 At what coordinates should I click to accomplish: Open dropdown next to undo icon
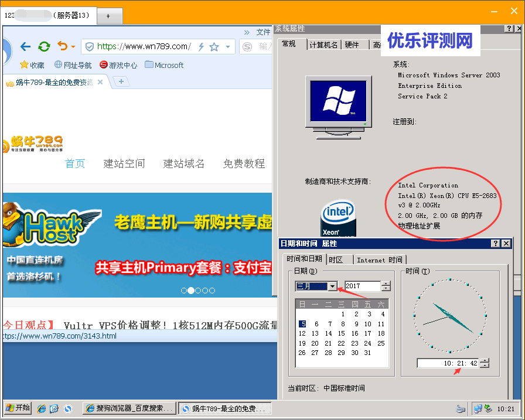point(73,47)
